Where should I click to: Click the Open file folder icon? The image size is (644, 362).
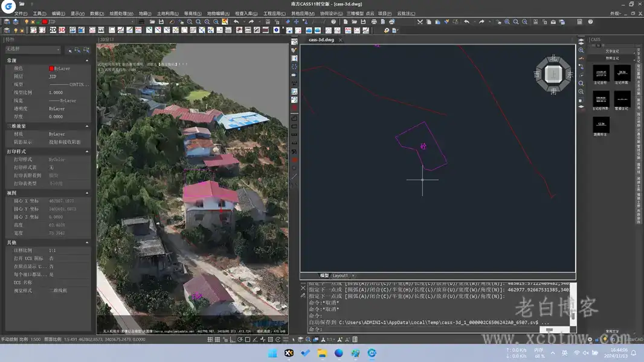tap(355, 21)
